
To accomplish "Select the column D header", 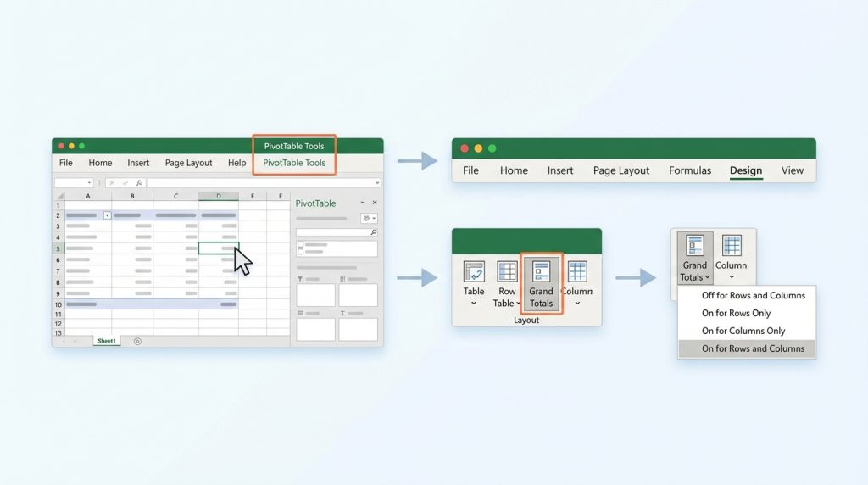I will tap(219, 196).
